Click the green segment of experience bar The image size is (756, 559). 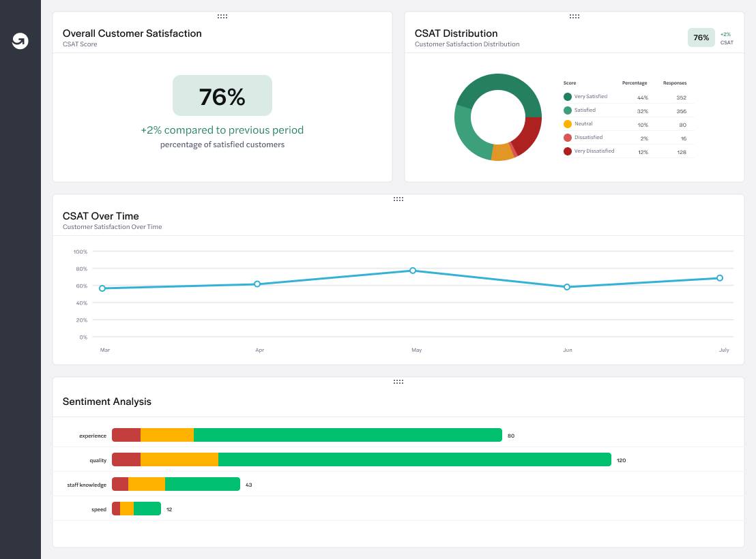[x=347, y=435]
